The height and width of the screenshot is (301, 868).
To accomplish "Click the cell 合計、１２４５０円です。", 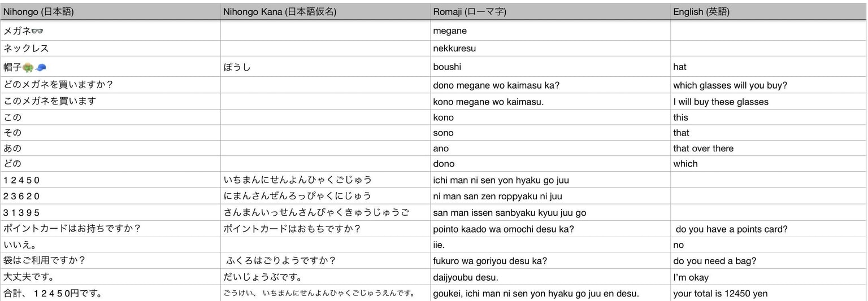I will 111,293.
